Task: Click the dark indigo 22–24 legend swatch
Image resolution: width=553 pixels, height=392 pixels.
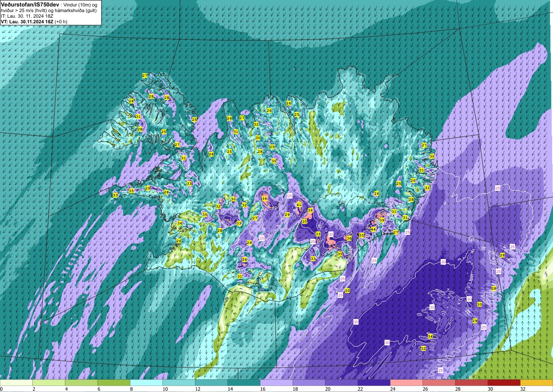Action: (374, 383)
